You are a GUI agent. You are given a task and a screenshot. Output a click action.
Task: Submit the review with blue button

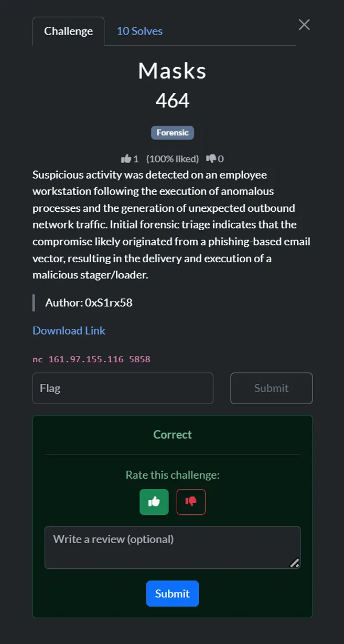[x=172, y=593]
